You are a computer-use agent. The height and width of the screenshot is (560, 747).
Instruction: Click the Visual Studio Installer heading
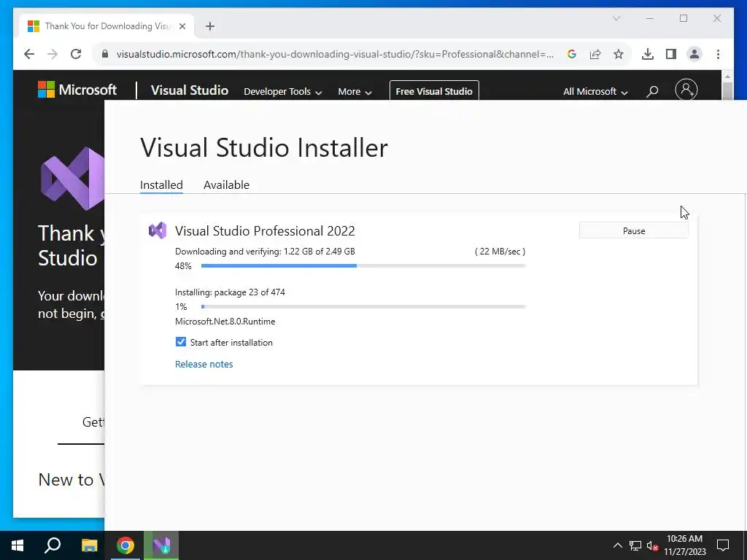[264, 147]
